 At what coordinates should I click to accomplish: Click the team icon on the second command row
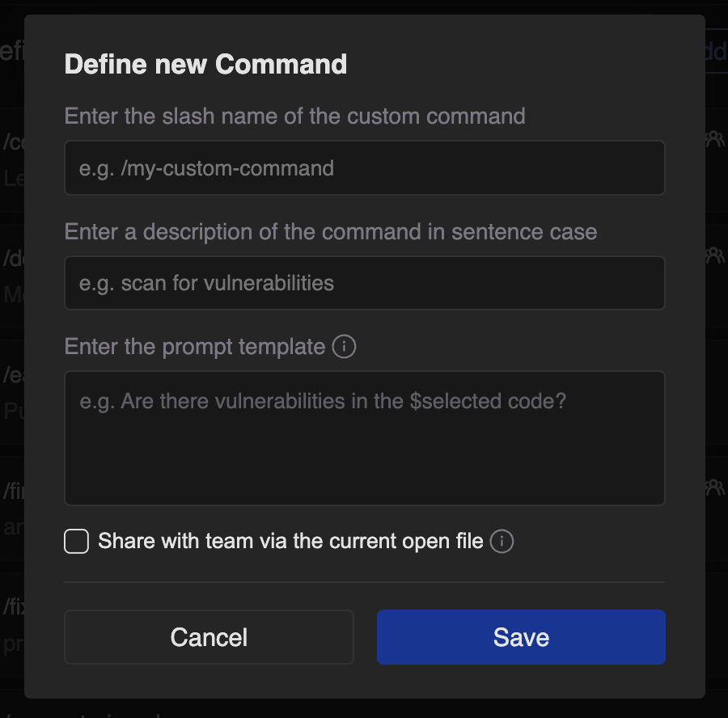(x=715, y=256)
